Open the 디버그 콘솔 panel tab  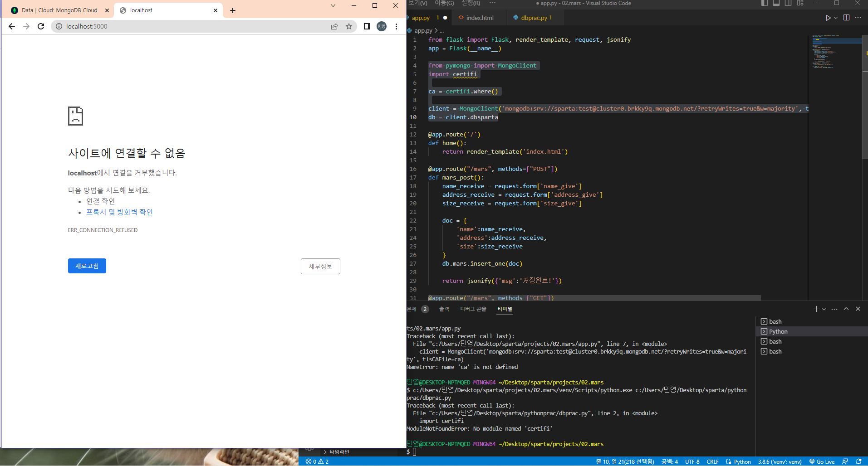(473, 309)
